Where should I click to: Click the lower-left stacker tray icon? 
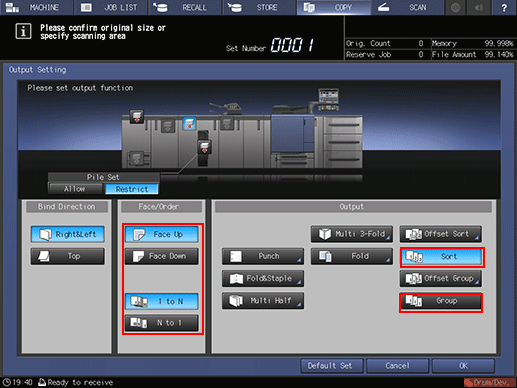coord(137,158)
